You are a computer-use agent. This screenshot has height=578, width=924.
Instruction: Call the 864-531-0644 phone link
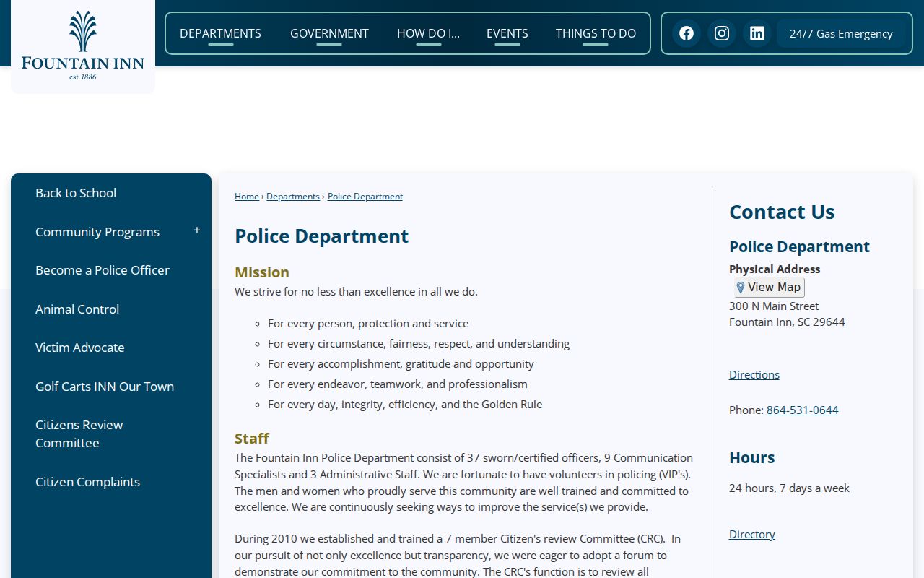[803, 410]
